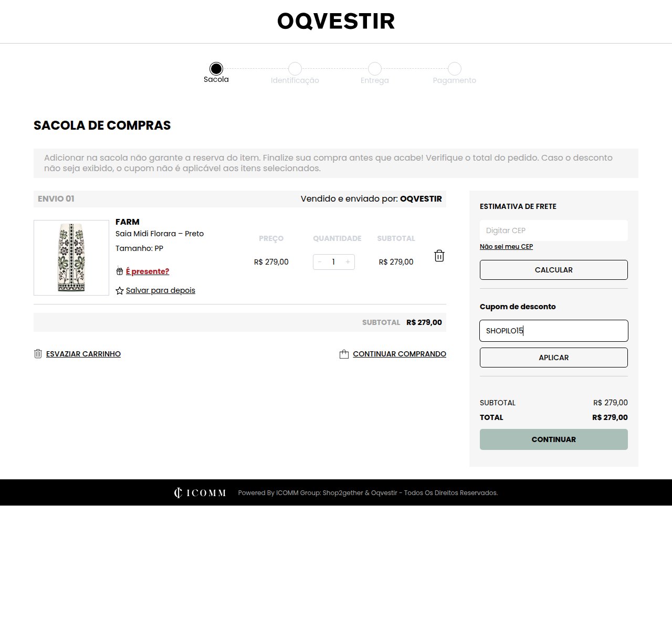
Task: Click the ESVAZIAR CARRINHO link
Action: coord(83,354)
